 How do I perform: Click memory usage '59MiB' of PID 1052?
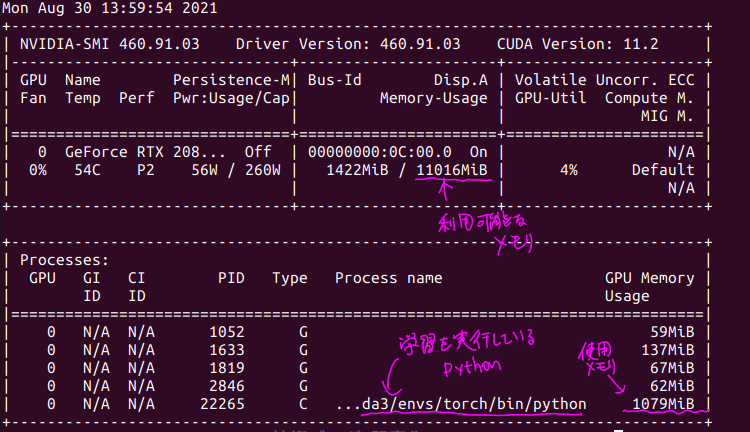click(x=672, y=332)
